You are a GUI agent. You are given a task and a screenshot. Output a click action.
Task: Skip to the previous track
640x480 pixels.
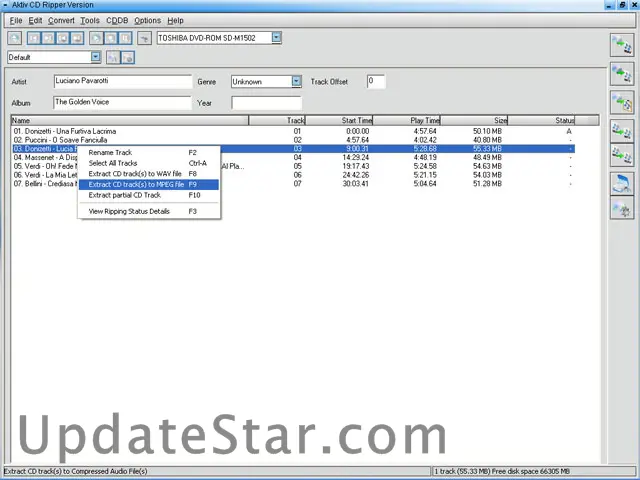tap(34, 38)
